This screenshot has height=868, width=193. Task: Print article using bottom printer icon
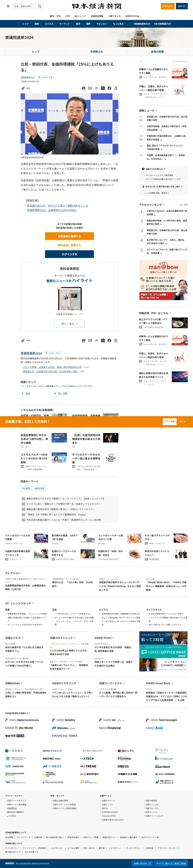(x=83, y=341)
